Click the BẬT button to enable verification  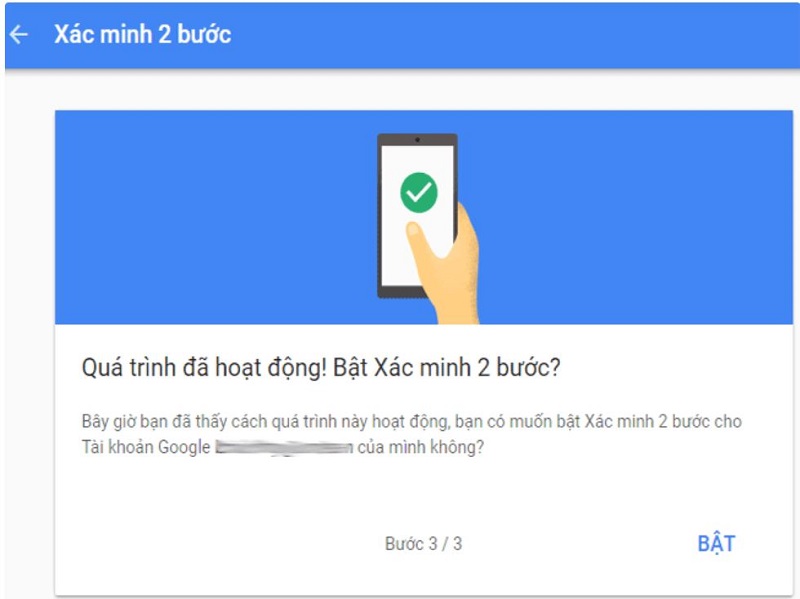(x=716, y=544)
